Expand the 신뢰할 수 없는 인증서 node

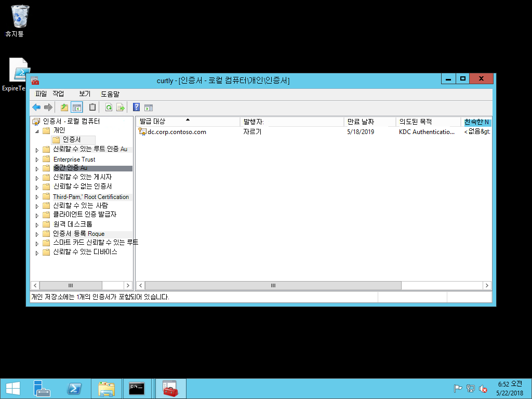[x=37, y=187]
